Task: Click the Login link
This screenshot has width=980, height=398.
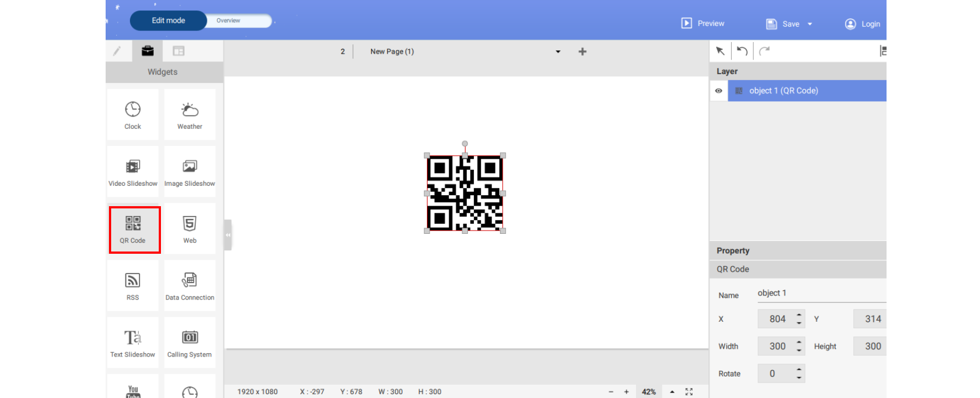Action: coord(863,24)
